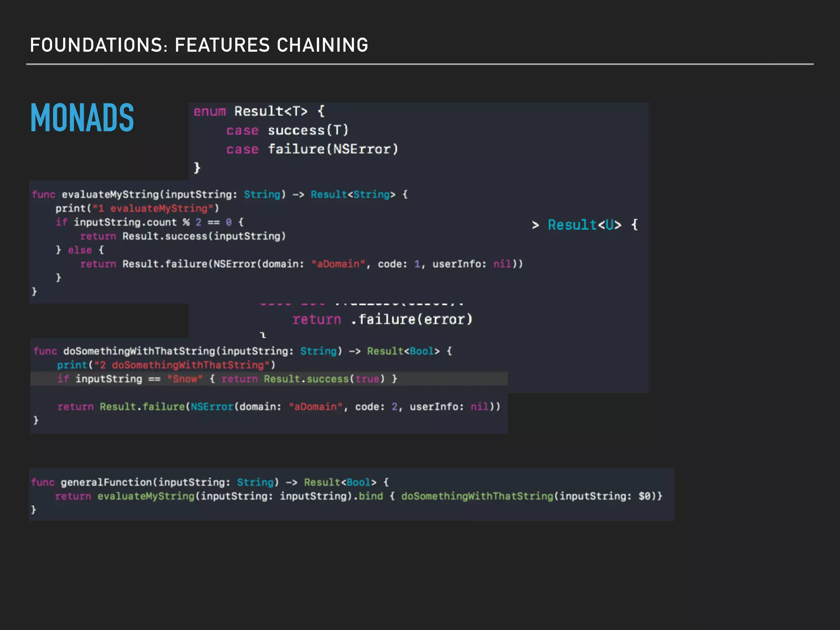The height and width of the screenshot is (630, 840).
Task: Click the case failure(NSError) line
Action: (312, 149)
